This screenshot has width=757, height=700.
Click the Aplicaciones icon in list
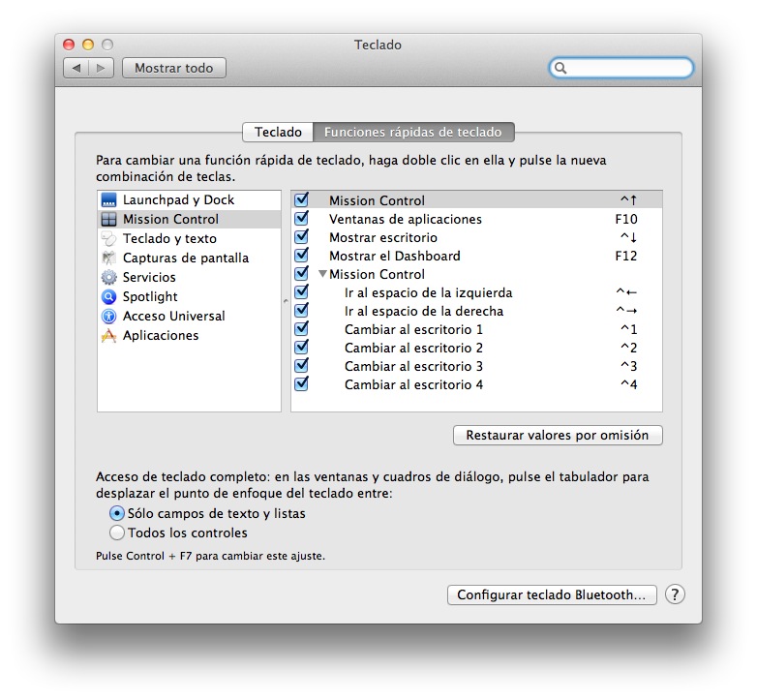pos(108,336)
